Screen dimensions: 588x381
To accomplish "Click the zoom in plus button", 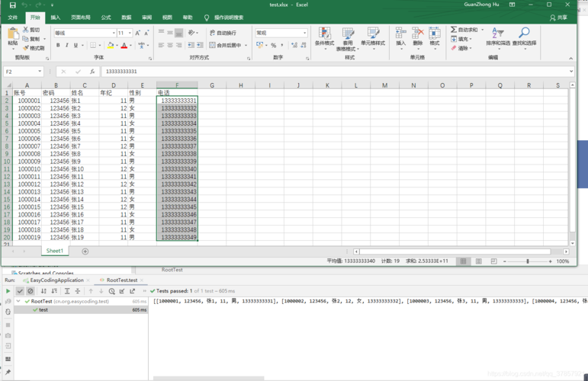I will tap(550, 261).
